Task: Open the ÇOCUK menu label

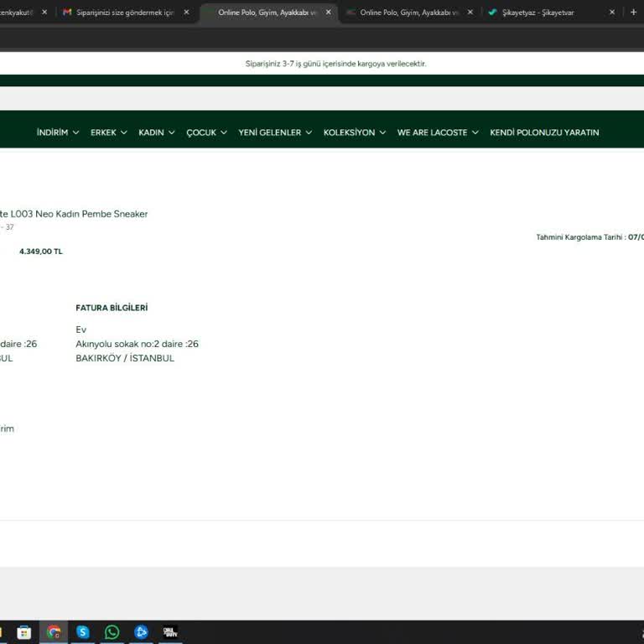Action: coord(201,132)
